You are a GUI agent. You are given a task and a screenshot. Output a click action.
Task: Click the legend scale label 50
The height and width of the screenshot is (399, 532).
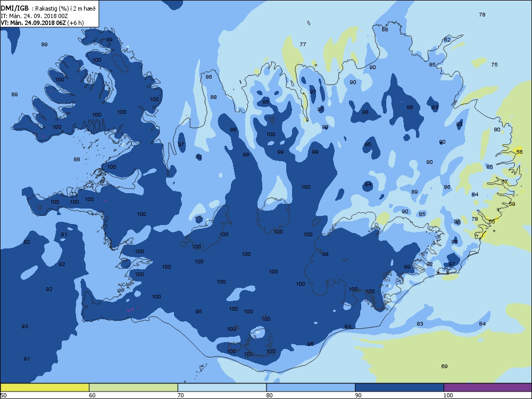pyautogui.click(x=3, y=395)
